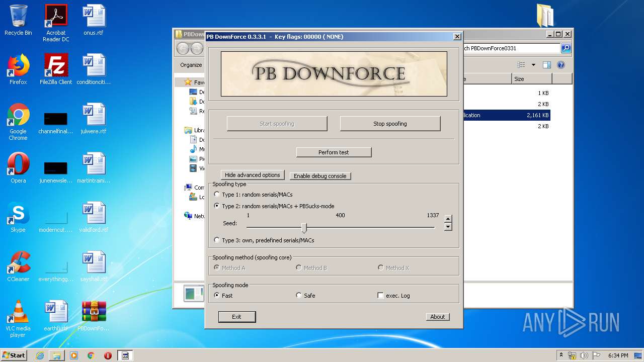Click Explorer back navigation arrow
Screen dimensions: 644x362
(183, 48)
